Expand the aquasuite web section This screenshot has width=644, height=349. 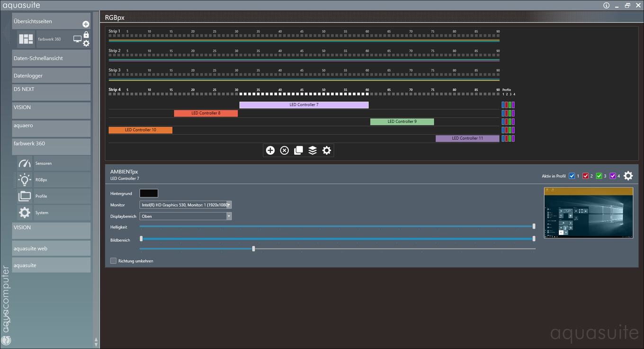click(x=51, y=248)
